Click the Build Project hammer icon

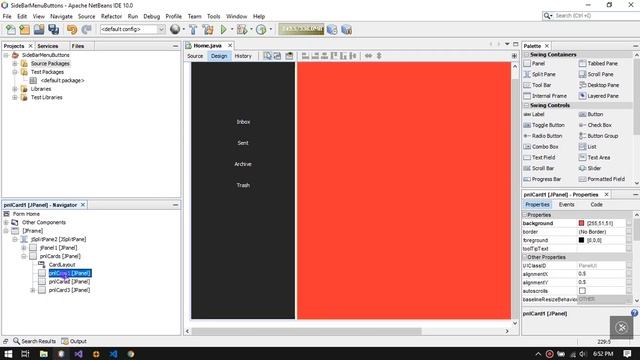[193, 29]
